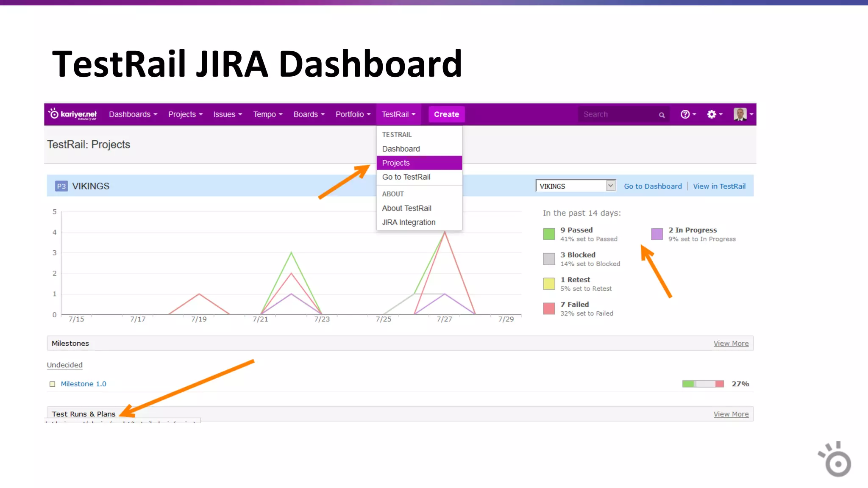
Task: Click the 27% milestone value
Action: point(740,384)
